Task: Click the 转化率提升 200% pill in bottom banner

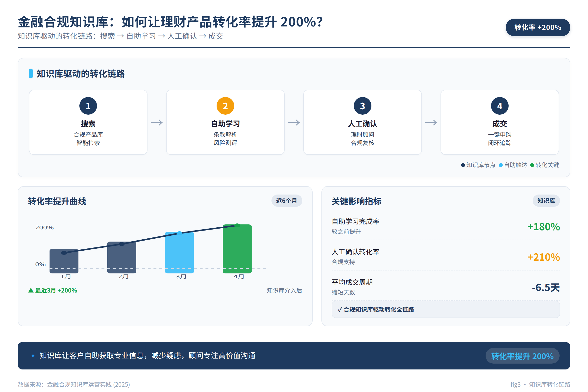Action: [522, 356]
